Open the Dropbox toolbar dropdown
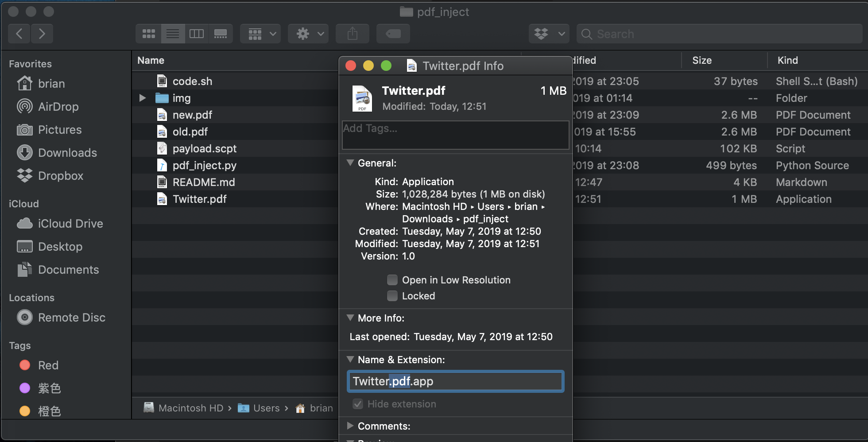 (549, 34)
